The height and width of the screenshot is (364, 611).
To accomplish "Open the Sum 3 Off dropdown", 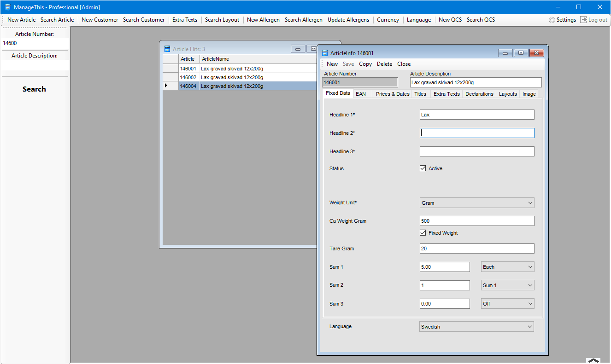I will click(507, 304).
